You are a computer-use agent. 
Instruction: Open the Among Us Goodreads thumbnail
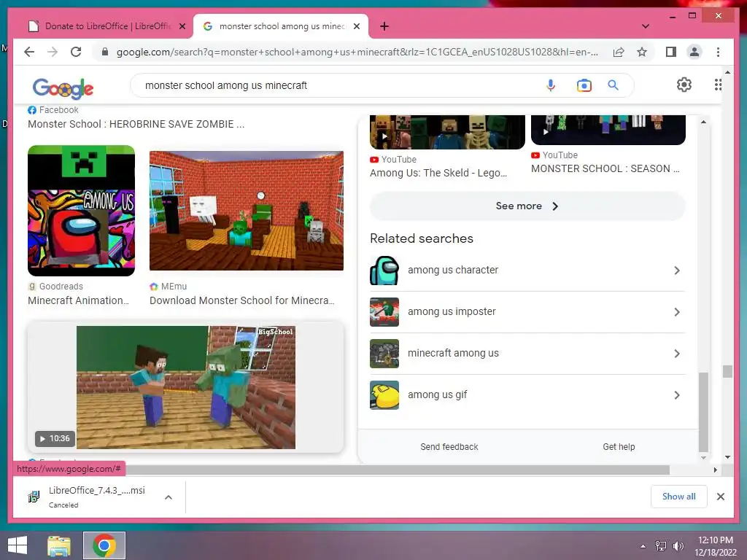(82, 211)
